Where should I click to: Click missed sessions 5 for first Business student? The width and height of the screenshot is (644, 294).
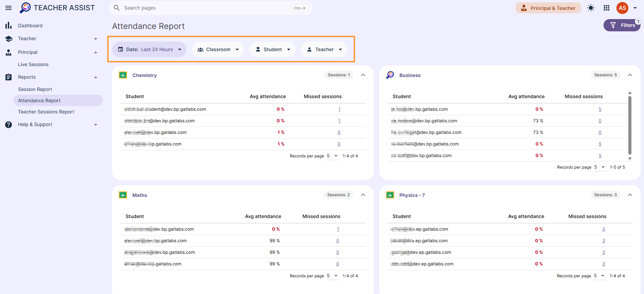tap(600, 109)
